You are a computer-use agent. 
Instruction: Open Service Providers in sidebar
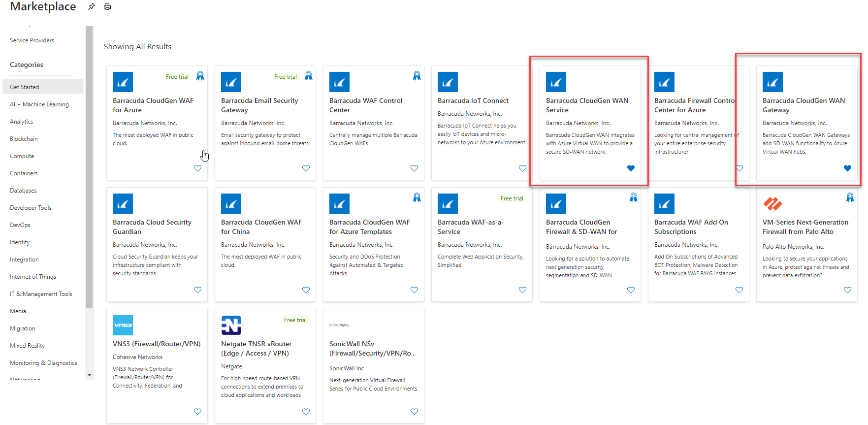pyautogui.click(x=32, y=40)
